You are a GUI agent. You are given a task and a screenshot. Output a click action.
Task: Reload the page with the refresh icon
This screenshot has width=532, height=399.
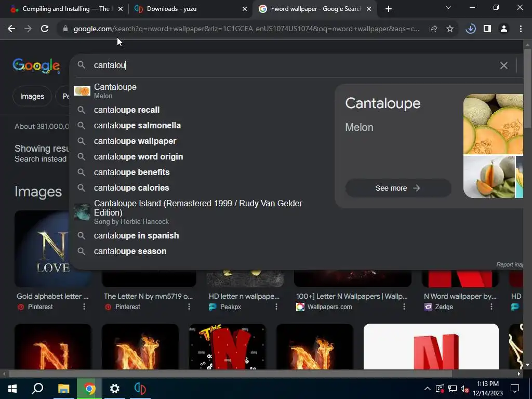45,29
